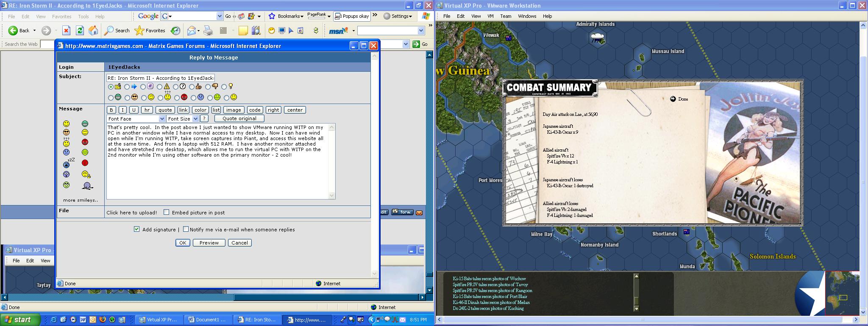The image size is (868, 326).
Task: Select the thumbs down message icon radio
Action: point(208,87)
